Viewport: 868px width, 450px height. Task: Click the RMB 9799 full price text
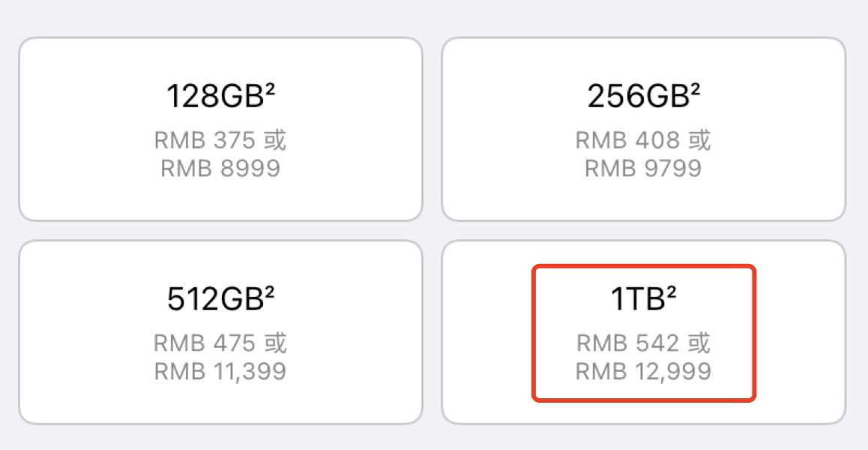point(642,168)
